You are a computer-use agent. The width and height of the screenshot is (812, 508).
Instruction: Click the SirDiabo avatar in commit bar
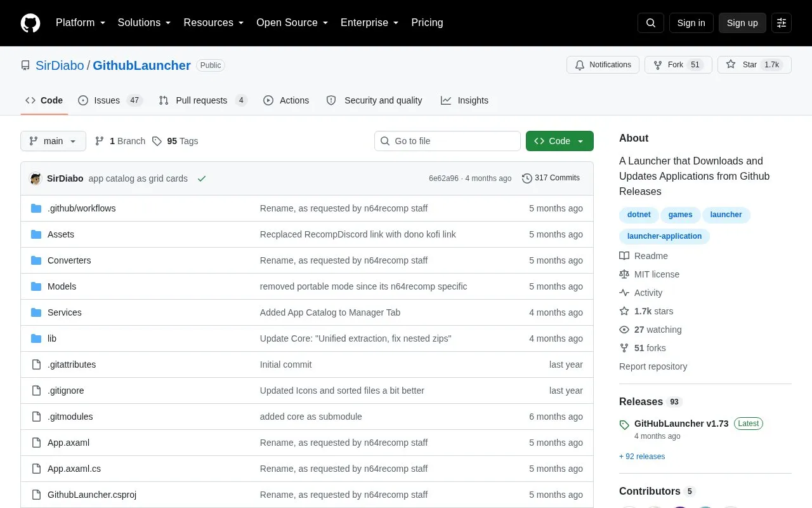36,178
